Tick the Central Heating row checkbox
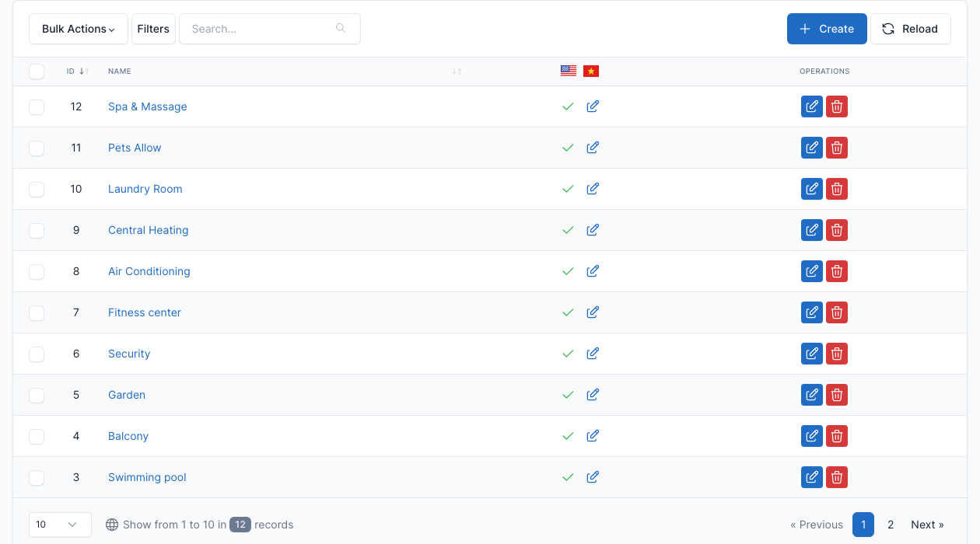 pos(37,231)
